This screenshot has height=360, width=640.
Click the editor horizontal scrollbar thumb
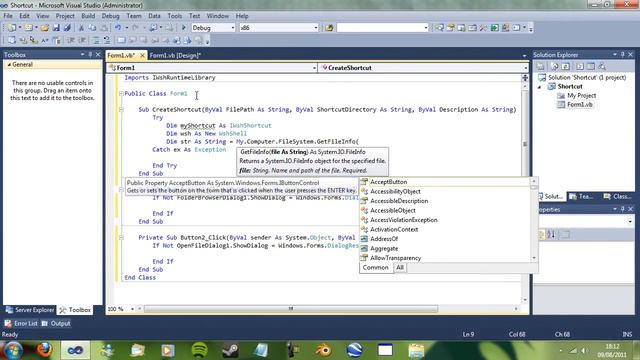291,309
